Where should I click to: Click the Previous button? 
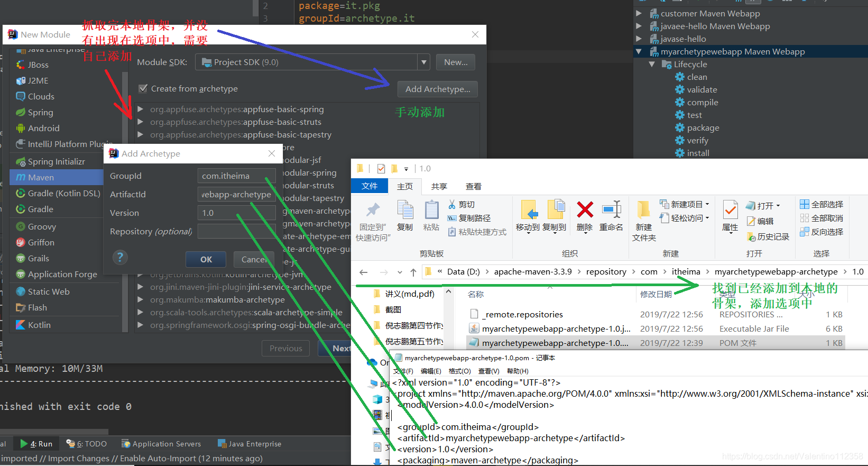point(286,348)
